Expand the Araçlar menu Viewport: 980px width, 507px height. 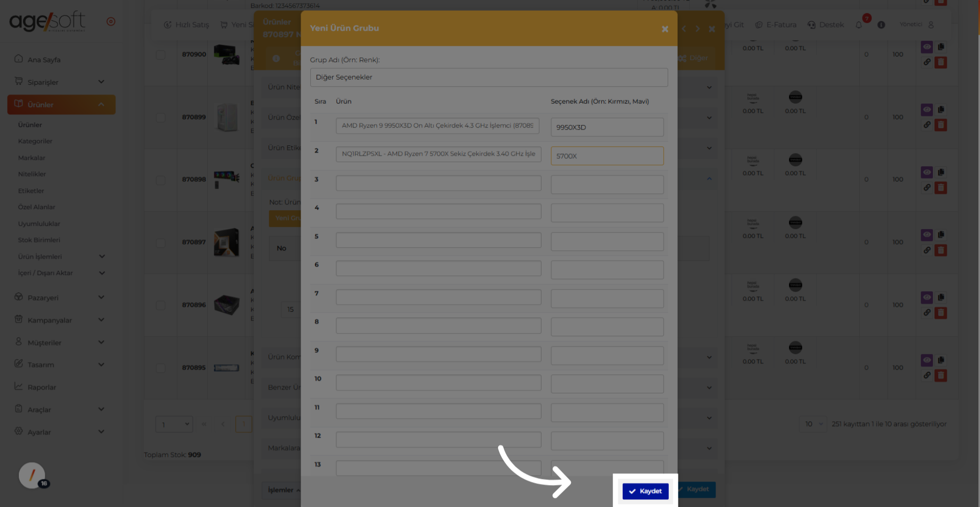(61, 410)
